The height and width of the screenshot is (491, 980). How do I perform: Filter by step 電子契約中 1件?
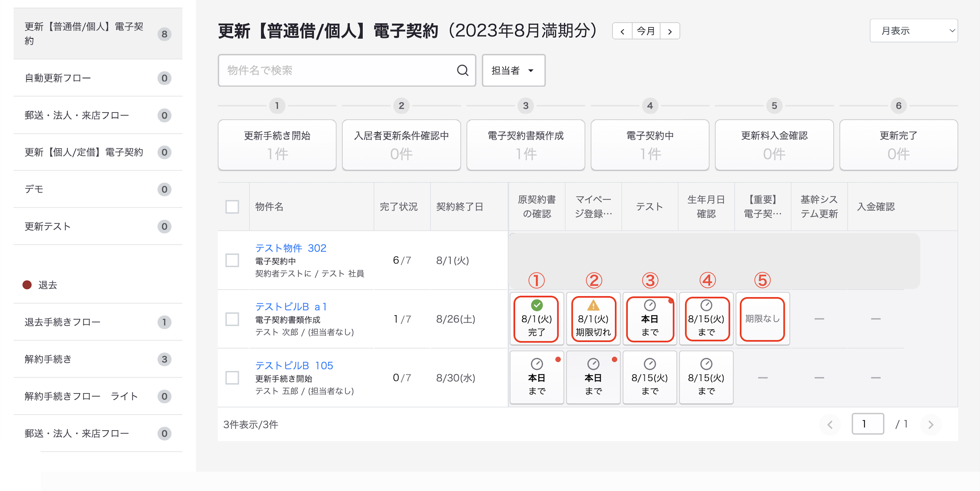point(650,145)
